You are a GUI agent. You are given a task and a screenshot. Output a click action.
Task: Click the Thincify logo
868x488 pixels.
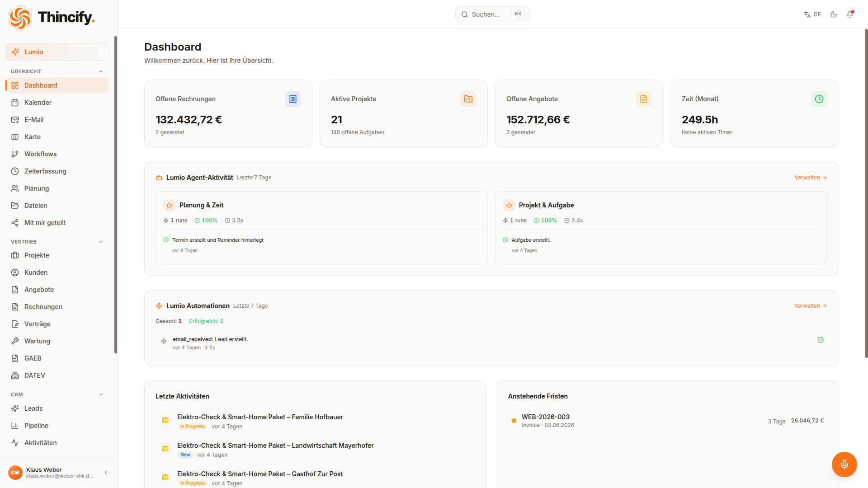51,18
